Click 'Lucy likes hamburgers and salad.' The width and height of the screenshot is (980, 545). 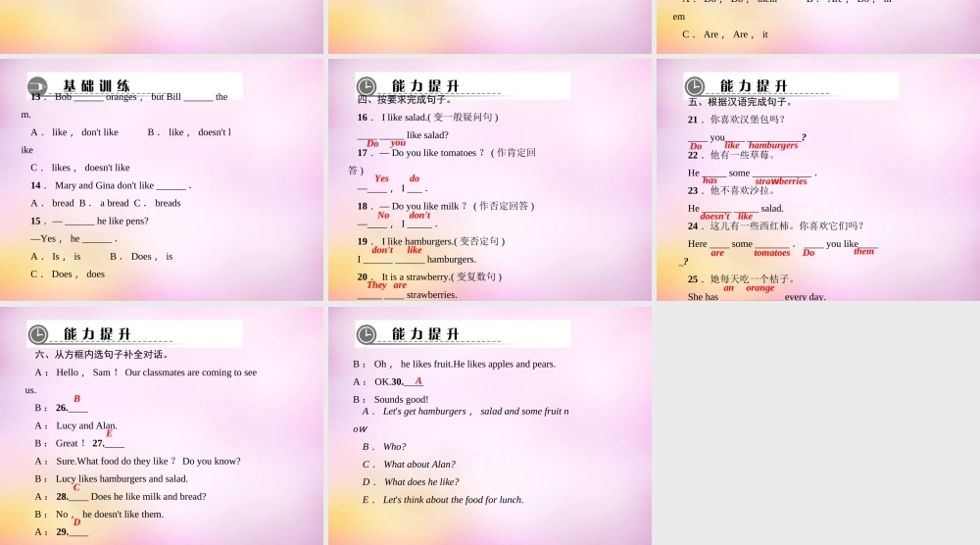pyautogui.click(x=122, y=478)
